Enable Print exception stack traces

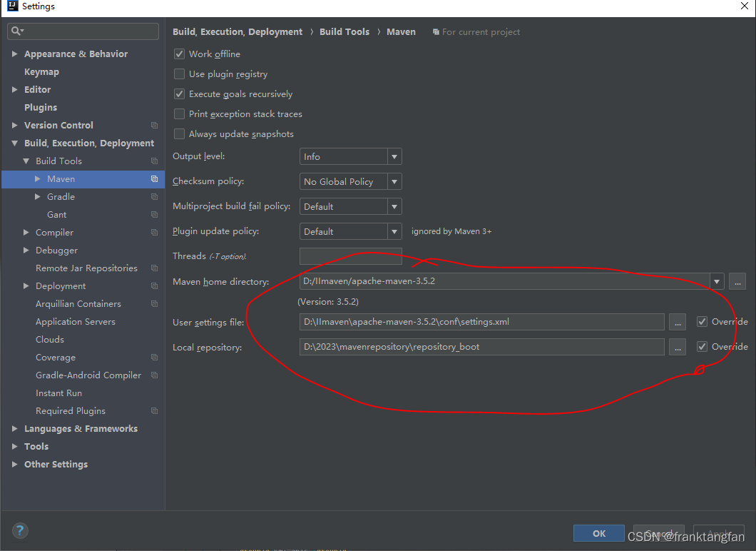point(179,114)
